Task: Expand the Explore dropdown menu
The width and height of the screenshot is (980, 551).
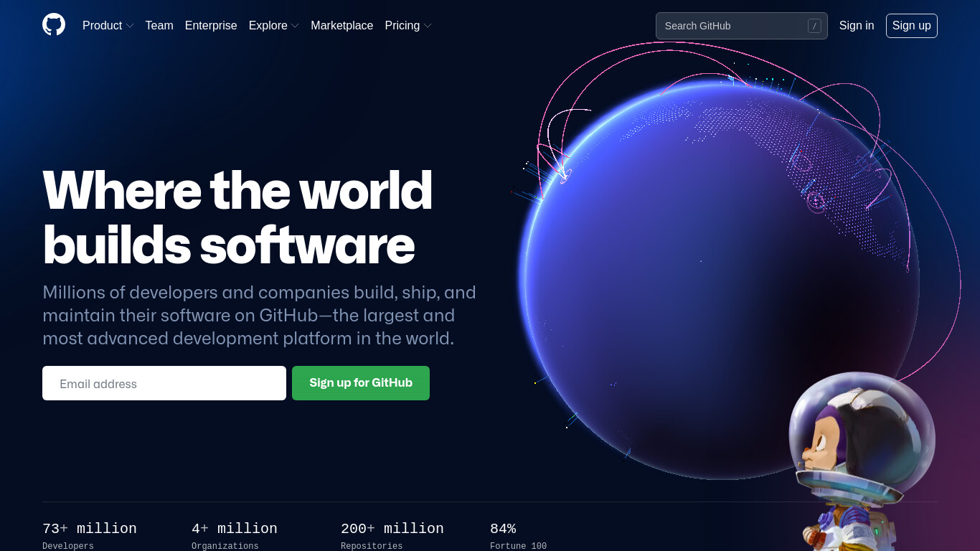Action: 274,26
